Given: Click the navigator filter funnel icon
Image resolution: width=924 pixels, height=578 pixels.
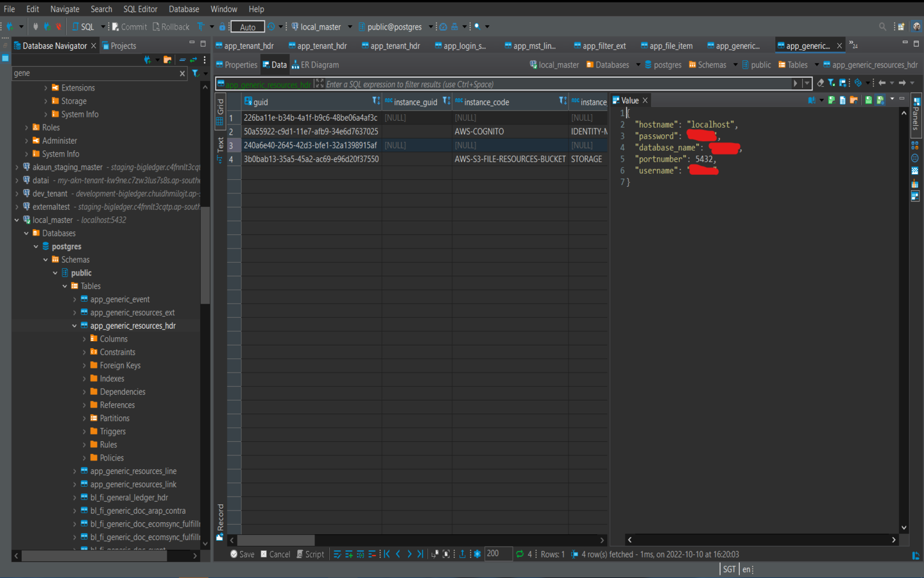Looking at the screenshot, I should point(195,73).
